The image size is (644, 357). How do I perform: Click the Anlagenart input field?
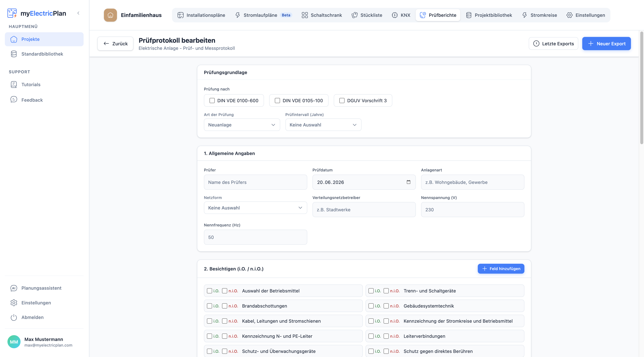(x=473, y=182)
